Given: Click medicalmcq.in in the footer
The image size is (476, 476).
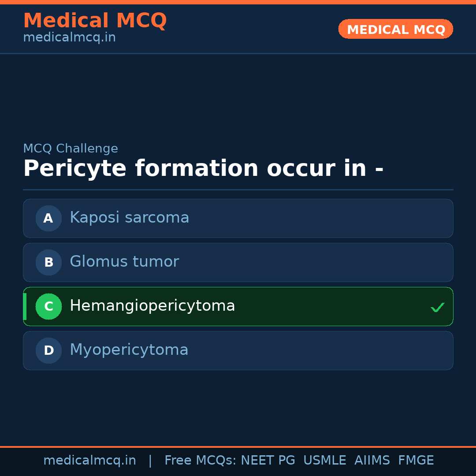Looking at the screenshot, I should (90, 460).
